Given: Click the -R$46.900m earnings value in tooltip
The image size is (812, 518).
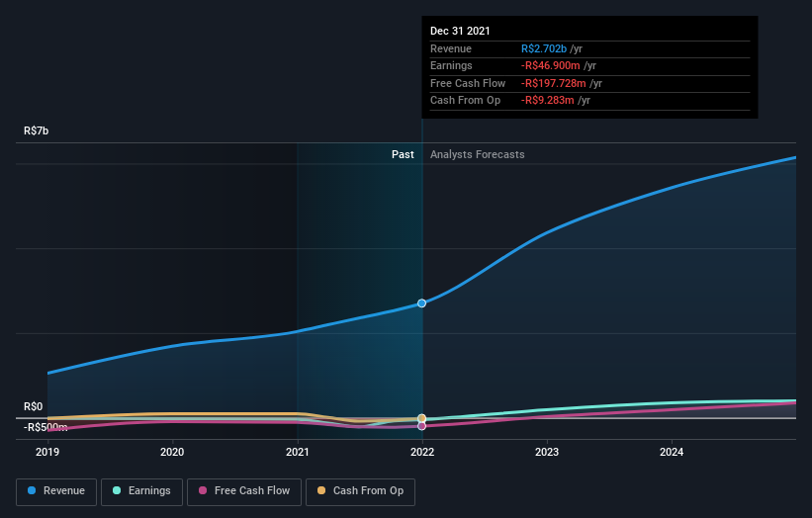Looking at the screenshot, I should [x=551, y=65].
